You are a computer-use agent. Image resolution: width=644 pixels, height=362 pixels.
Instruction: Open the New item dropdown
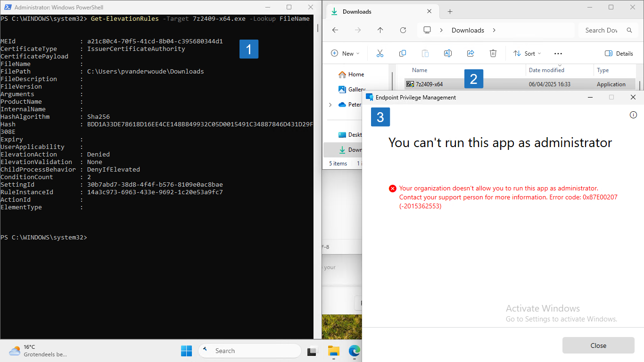346,53
